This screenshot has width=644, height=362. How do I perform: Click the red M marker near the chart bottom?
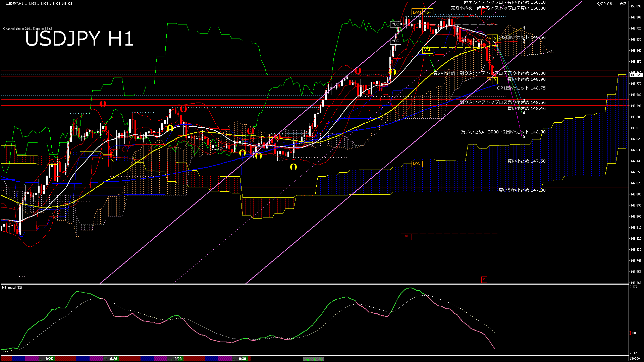pos(484,279)
